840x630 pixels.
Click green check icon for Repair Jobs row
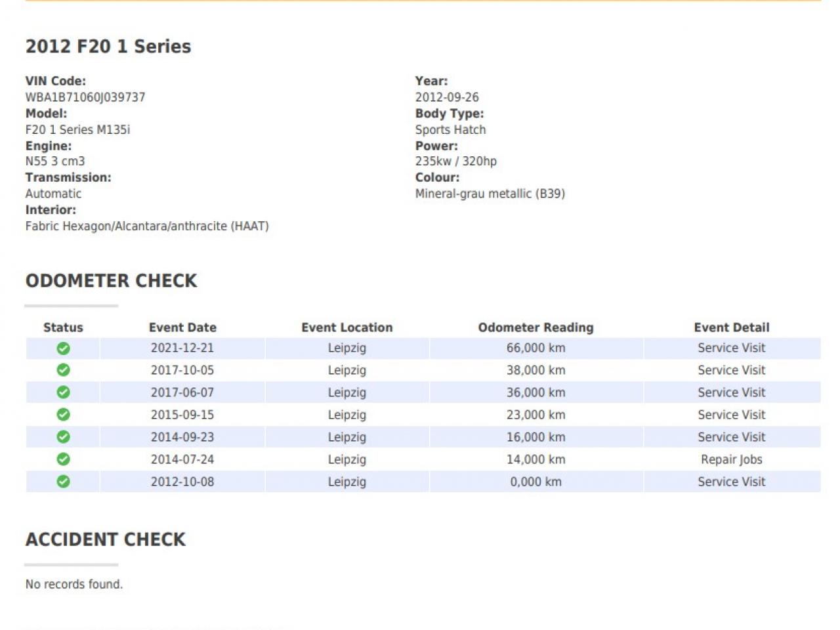tap(63, 459)
